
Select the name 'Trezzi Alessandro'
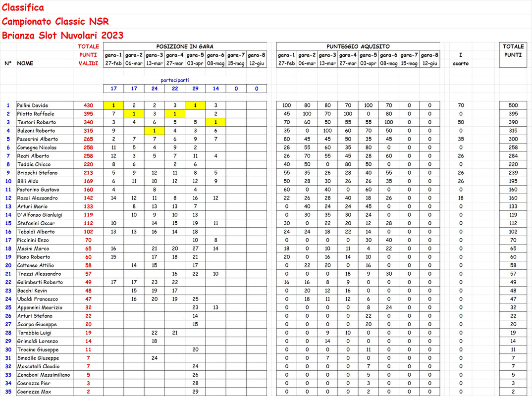39,274
